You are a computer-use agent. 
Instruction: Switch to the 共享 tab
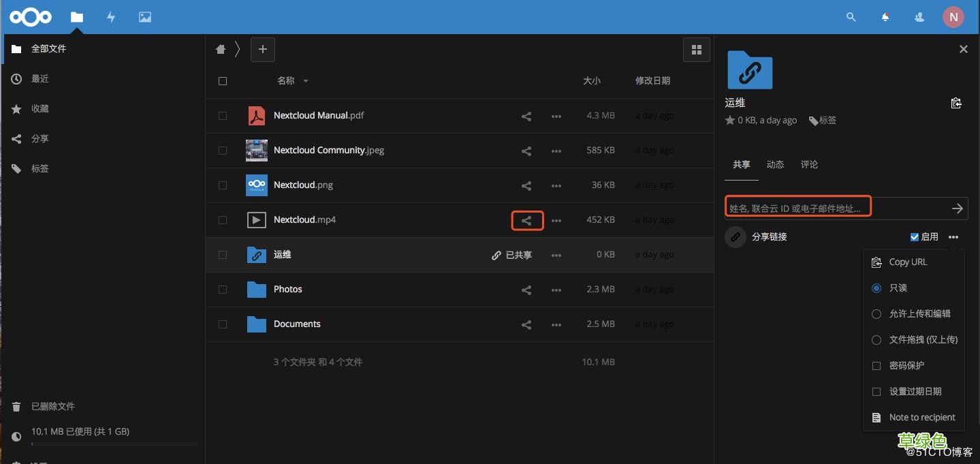click(x=742, y=165)
